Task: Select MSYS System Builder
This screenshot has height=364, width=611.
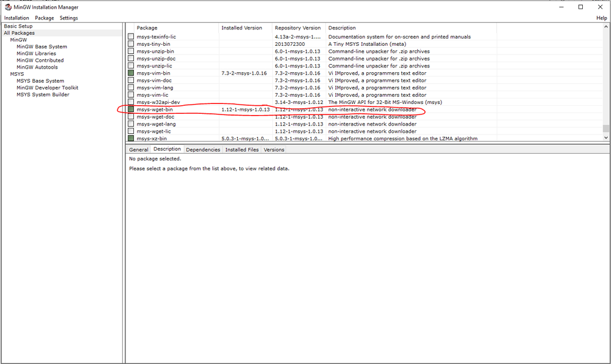Action: [x=43, y=94]
